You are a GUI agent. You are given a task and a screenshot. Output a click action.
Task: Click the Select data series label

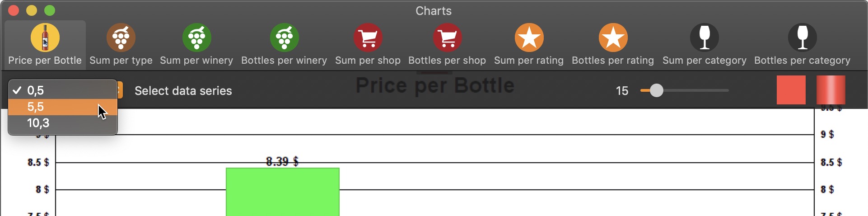click(x=183, y=91)
